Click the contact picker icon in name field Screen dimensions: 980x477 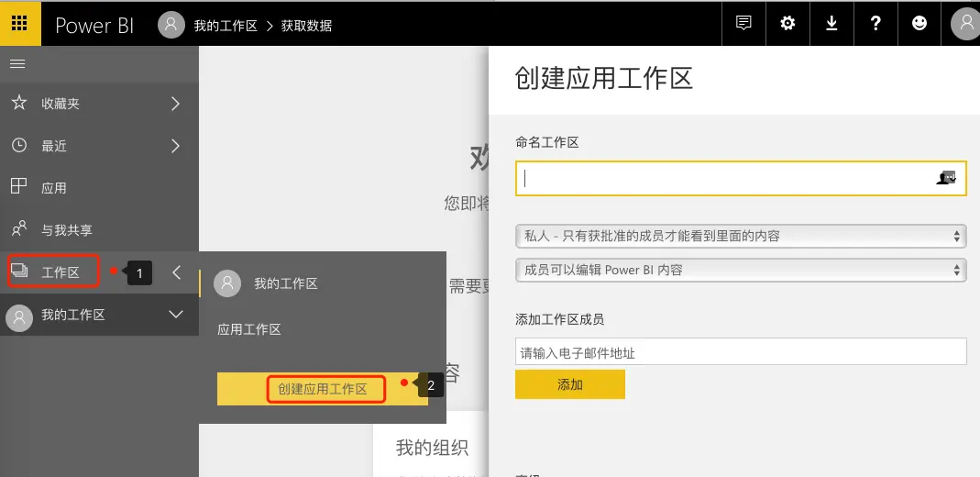coord(946,178)
